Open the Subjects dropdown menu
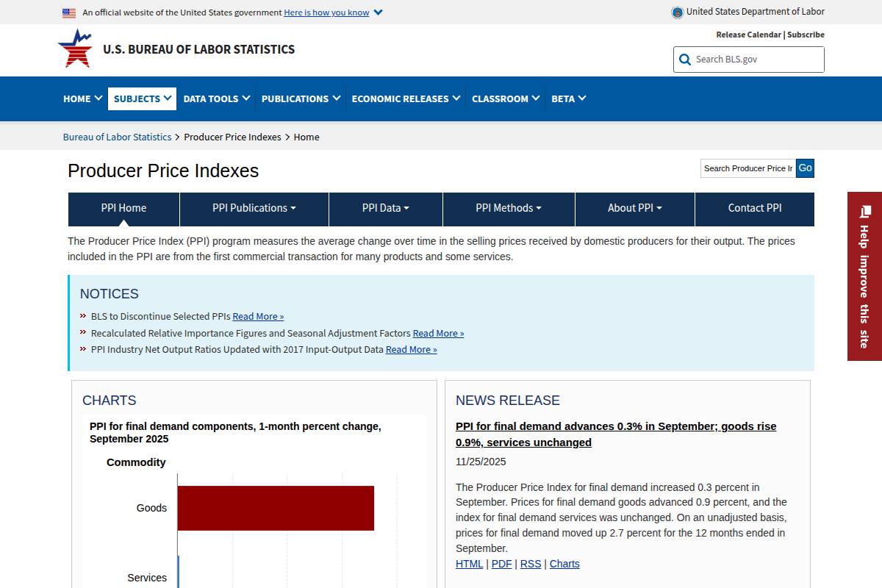Screen dimensions: 882x588 click(142, 98)
